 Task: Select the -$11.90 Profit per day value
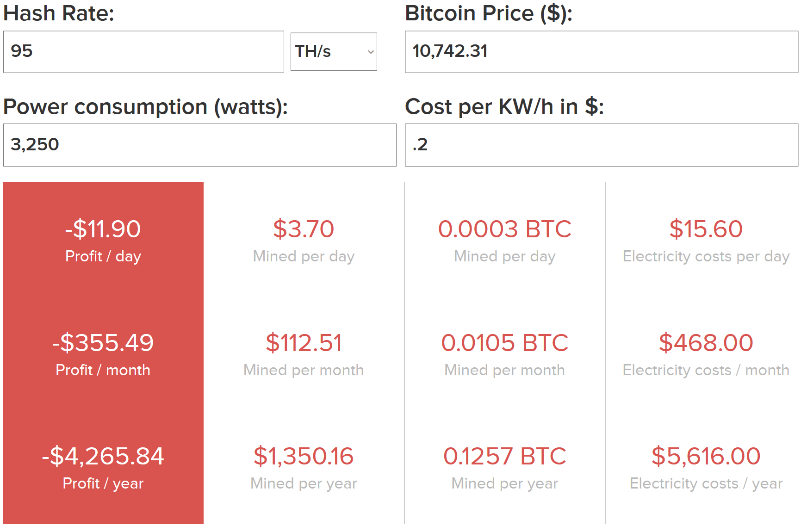[103, 229]
